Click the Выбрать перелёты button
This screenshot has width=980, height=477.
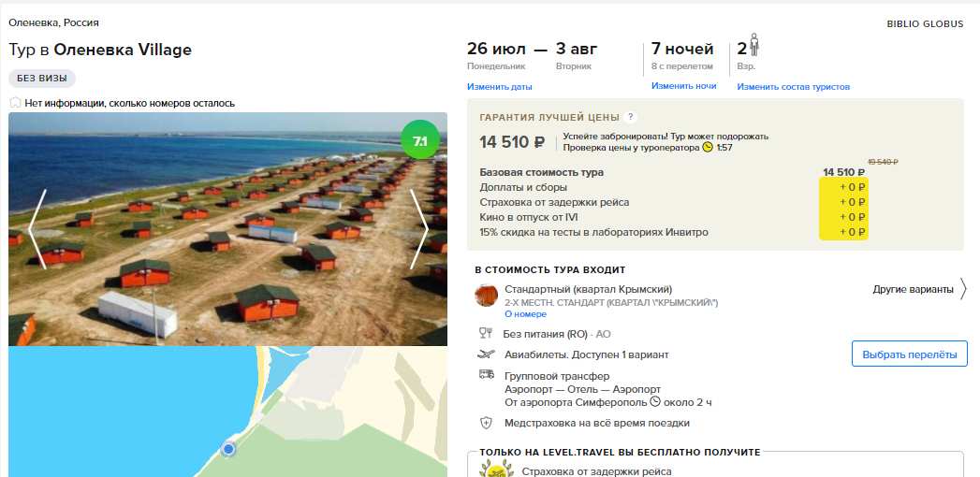coord(910,354)
